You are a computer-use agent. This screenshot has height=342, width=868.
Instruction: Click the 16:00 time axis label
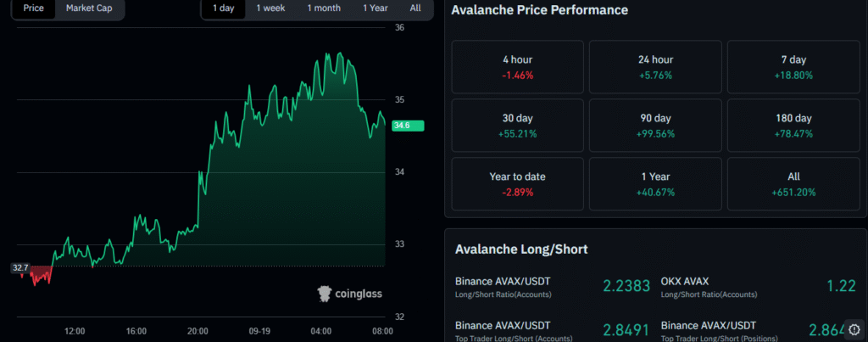click(136, 332)
